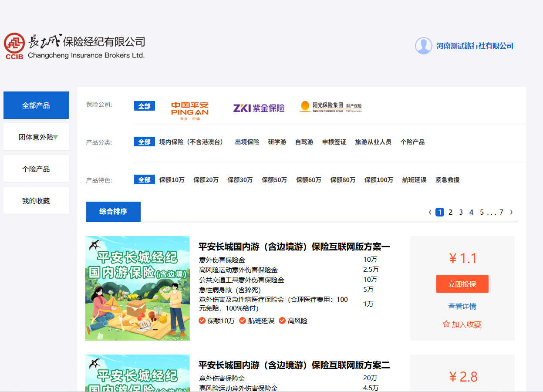
Task: Open page 7 in pagination
Action: click(x=501, y=212)
